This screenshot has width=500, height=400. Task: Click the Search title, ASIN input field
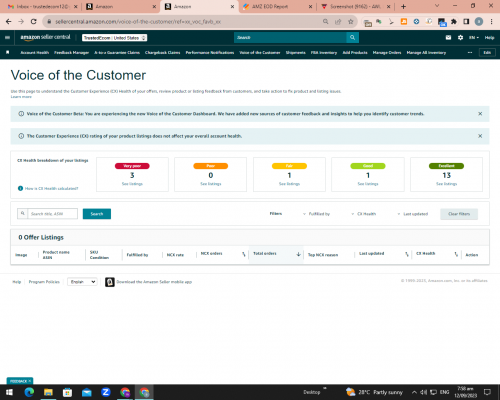click(52, 214)
